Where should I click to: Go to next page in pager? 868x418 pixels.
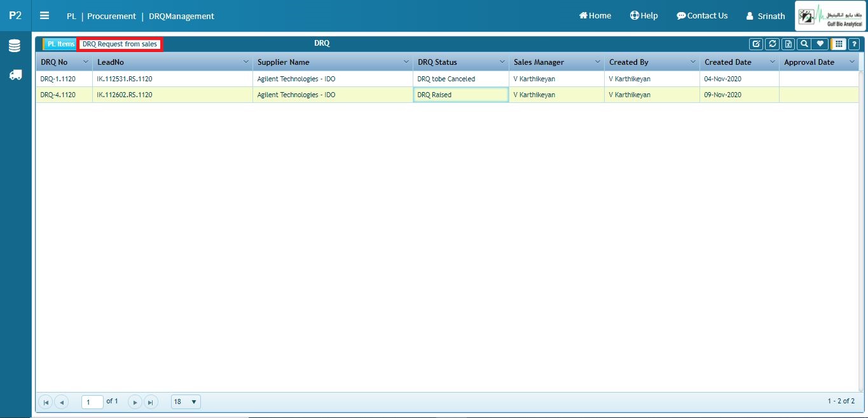pos(135,402)
